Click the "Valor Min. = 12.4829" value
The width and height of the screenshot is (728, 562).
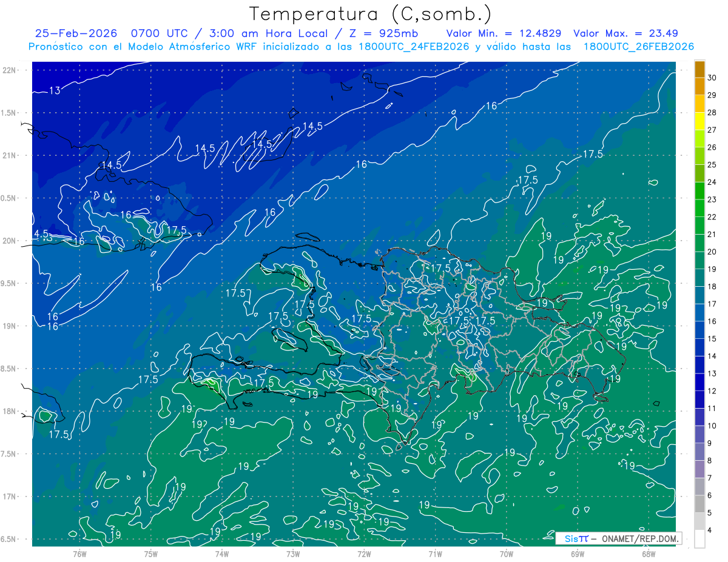504,34
